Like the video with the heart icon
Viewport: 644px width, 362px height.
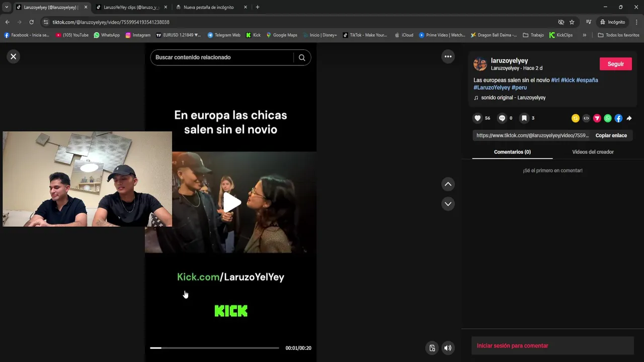477,118
